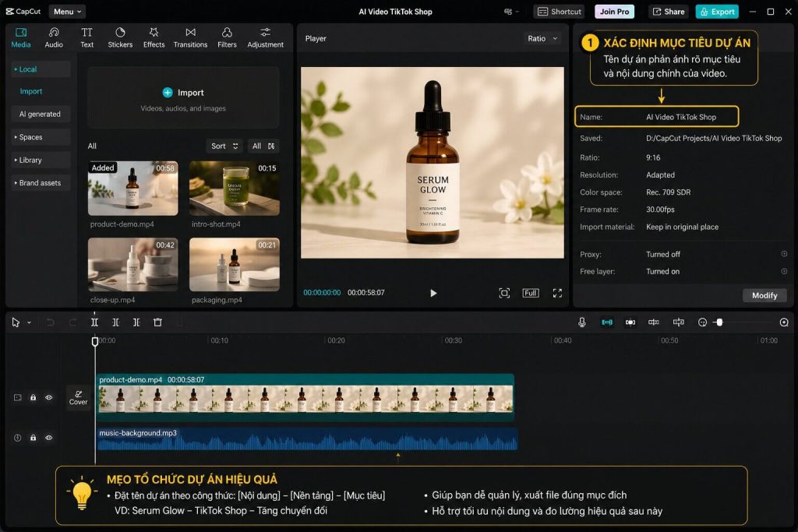The width and height of the screenshot is (798, 532).
Task: Click the focus frame capture icon
Action: pos(504,293)
